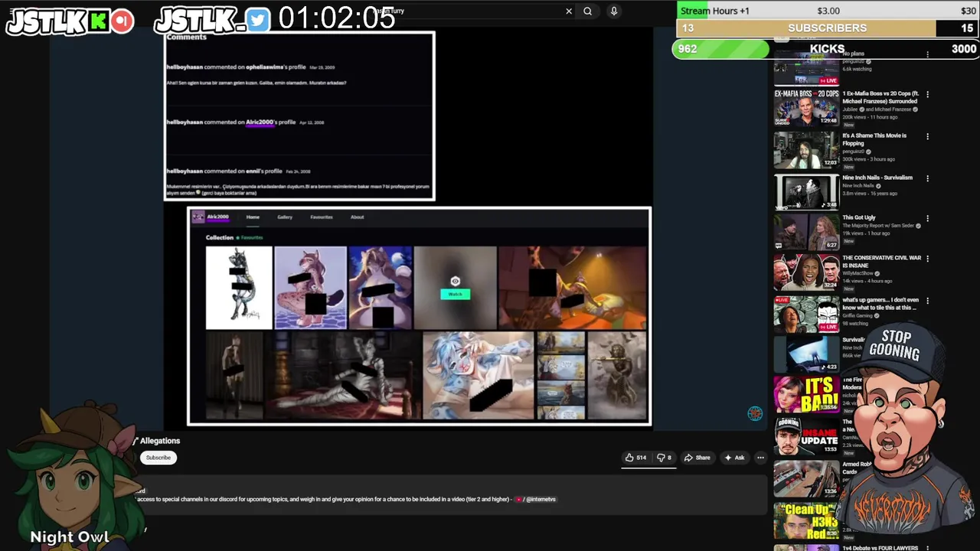This screenshot has height=551, width=980.
Task: Open options for 'what's up gamers' live stream
Action: 927,302
